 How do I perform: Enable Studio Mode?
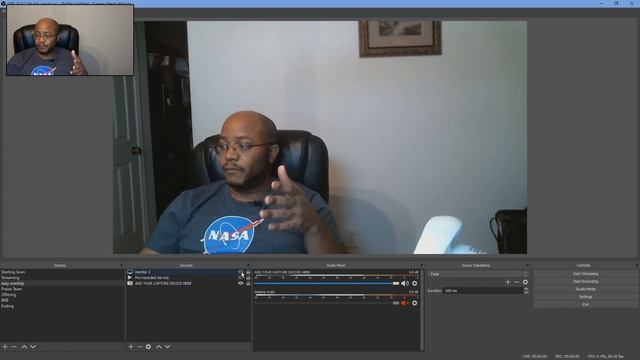click(x=585, y=289)
